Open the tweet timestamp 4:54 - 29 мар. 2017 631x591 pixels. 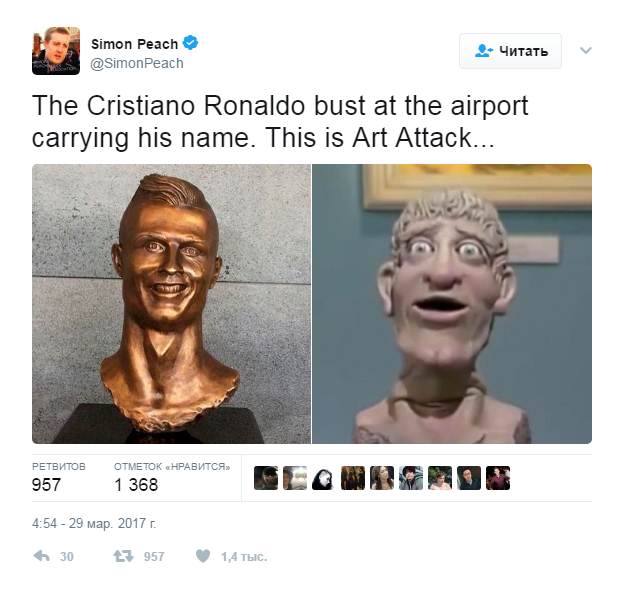(x=94, y=523)
